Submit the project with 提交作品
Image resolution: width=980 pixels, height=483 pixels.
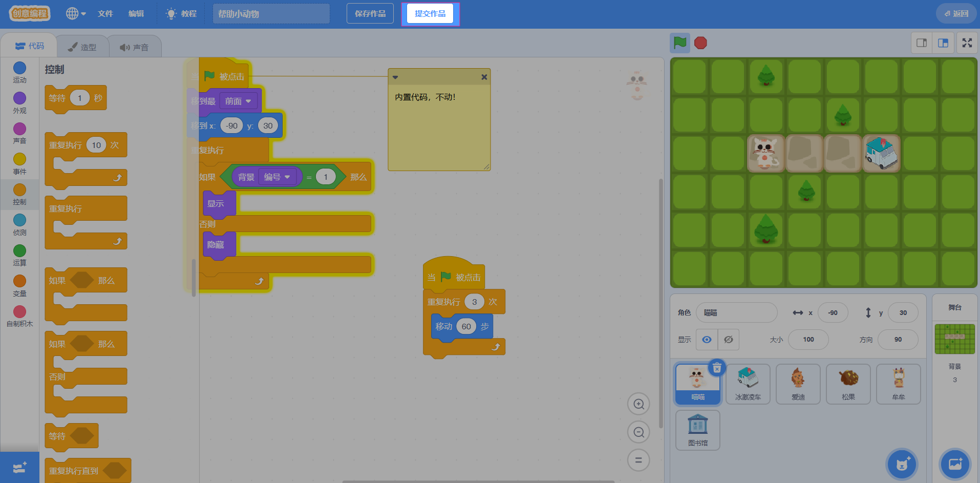pyautogui.click(x=430, y=14)
